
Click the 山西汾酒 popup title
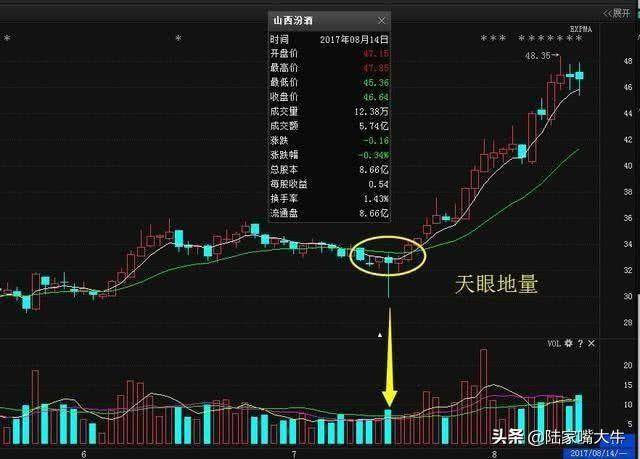[x=293, y=21]
